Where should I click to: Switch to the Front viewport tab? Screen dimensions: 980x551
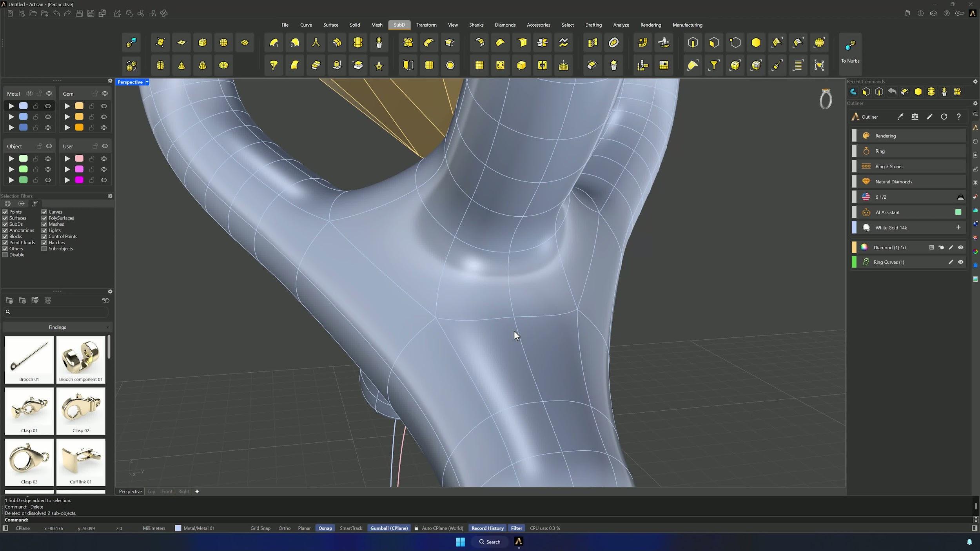[167, 491]
